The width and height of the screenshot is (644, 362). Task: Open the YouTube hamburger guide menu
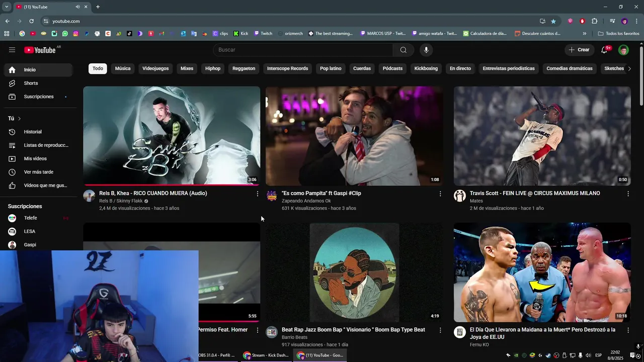[x=12, y=50]
